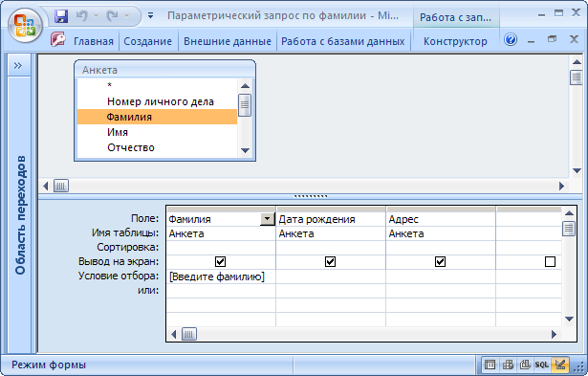Open the Главная ribbon tab
Screen dimensions: 588x376
pyautogui.click(x=94, y=41)
